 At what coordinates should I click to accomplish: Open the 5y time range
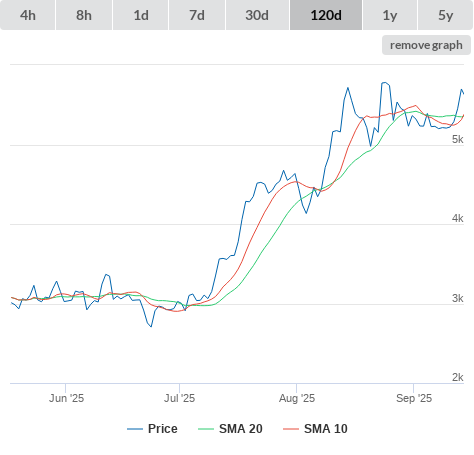pos(446,15)
